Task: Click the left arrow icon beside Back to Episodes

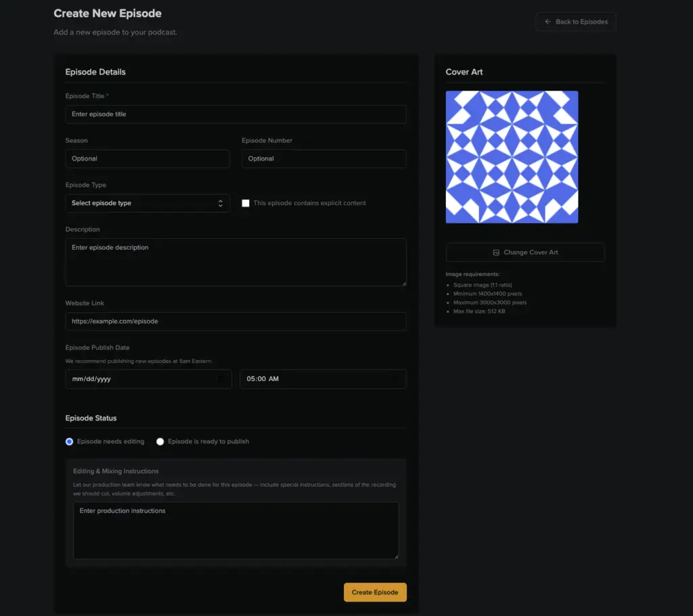Action: pyautogui.click(x=547, y=22)
